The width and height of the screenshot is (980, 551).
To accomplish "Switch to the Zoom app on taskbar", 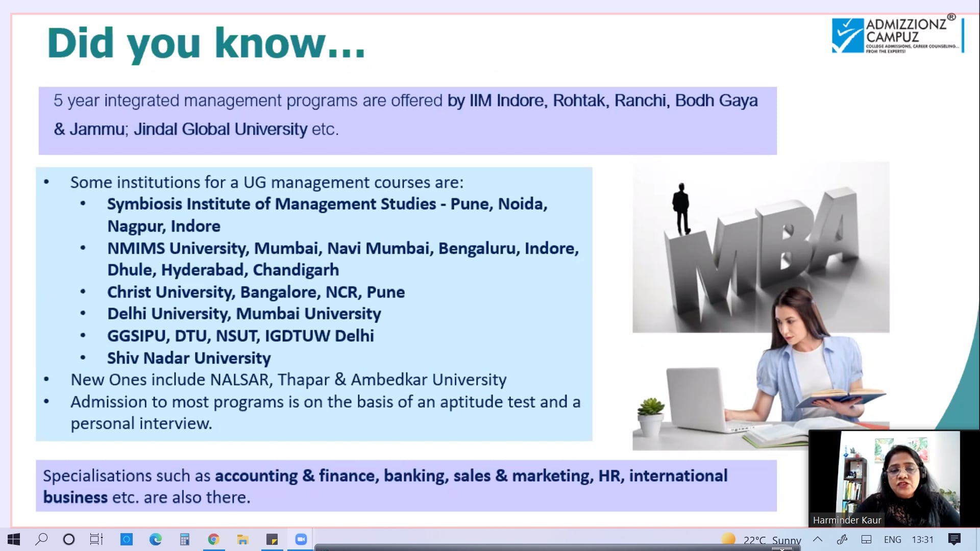I will point(301,539).
